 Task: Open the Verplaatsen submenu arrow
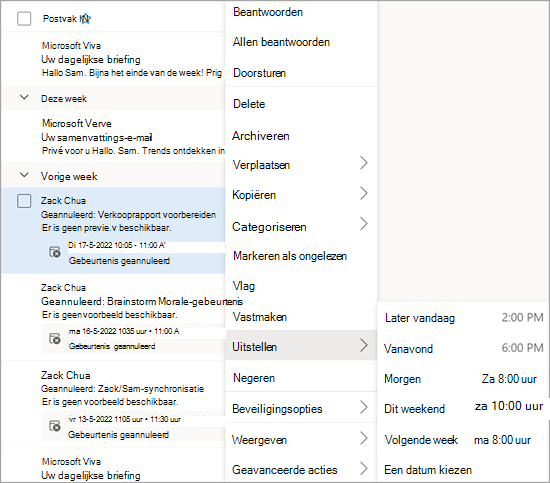364,163
